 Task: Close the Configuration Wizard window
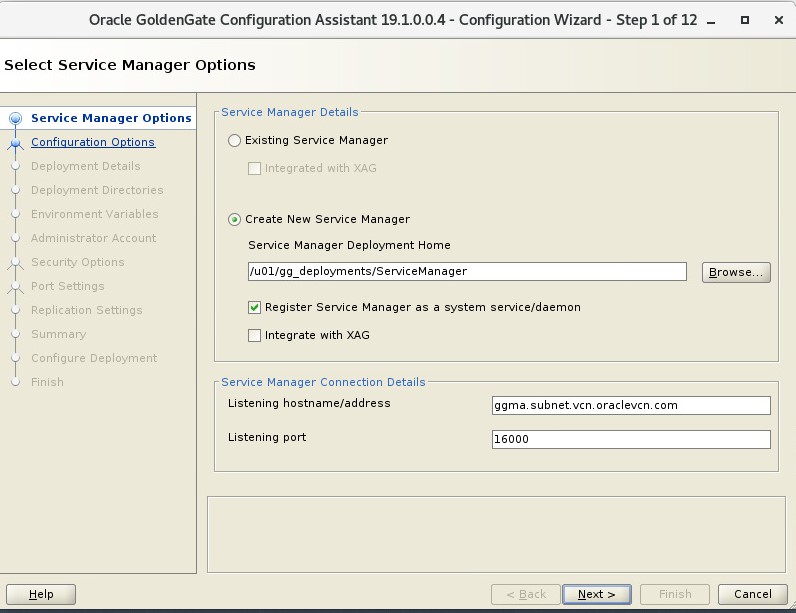(x=779, y=20)
